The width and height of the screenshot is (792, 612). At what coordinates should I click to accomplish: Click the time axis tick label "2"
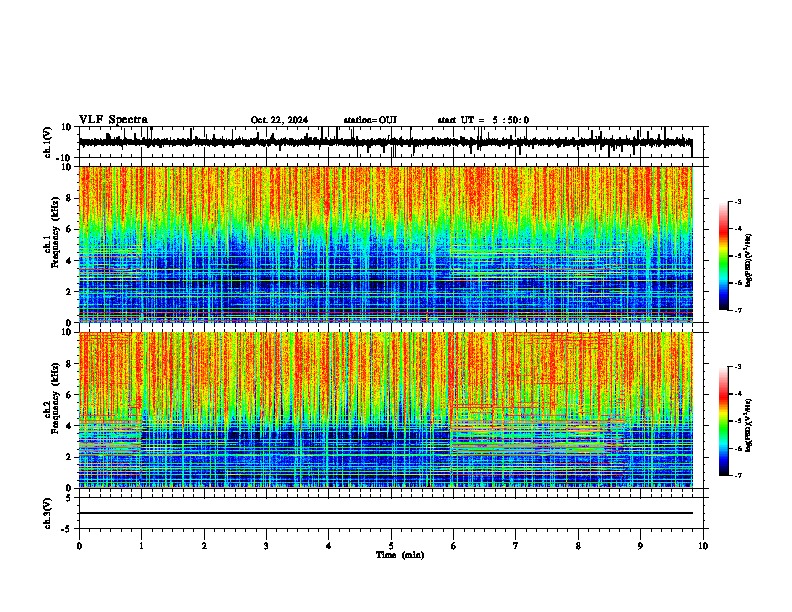[x=204, y=546]
